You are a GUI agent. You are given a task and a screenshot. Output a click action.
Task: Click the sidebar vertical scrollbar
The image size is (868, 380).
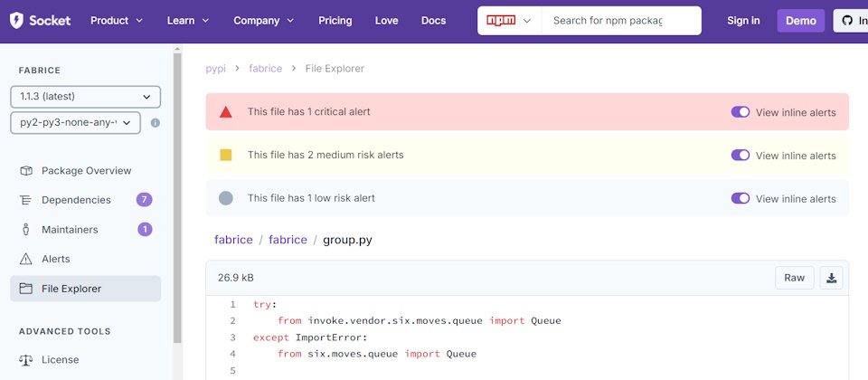[177, 198]
